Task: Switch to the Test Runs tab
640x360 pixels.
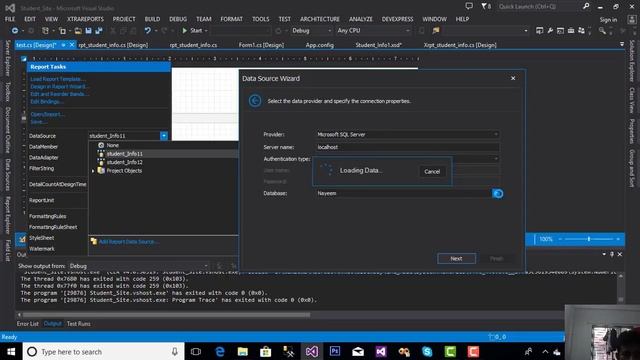Action: (x=79, y=324)
